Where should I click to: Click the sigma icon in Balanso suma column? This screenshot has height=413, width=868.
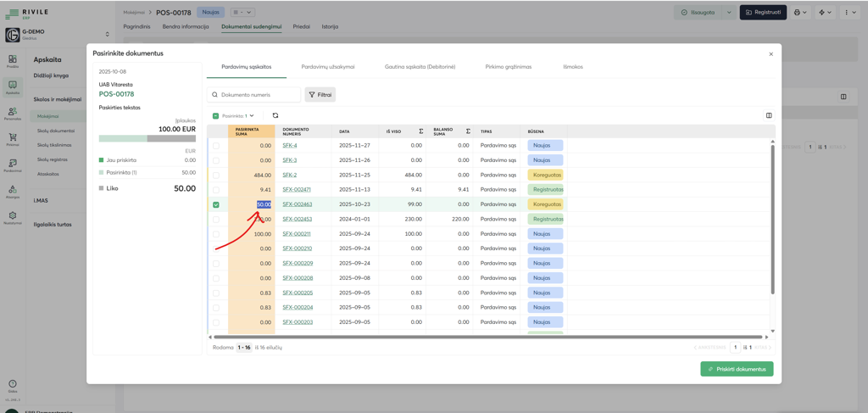click(468, 131)
